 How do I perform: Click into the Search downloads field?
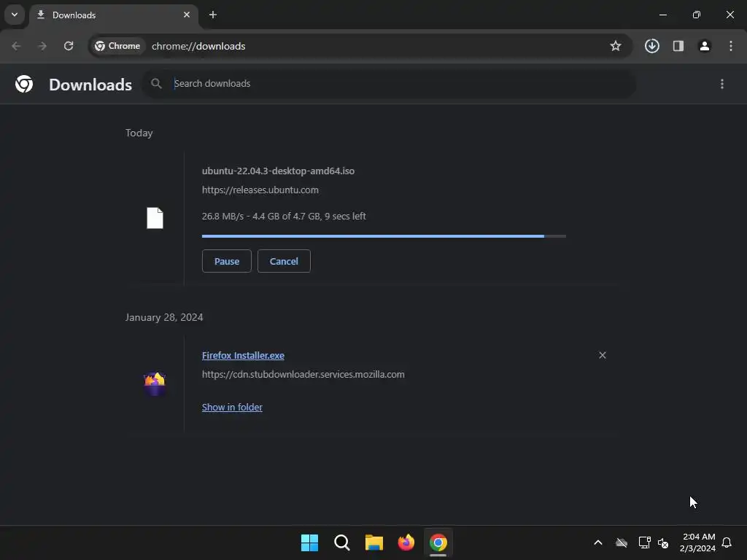(x=390, y=84)
